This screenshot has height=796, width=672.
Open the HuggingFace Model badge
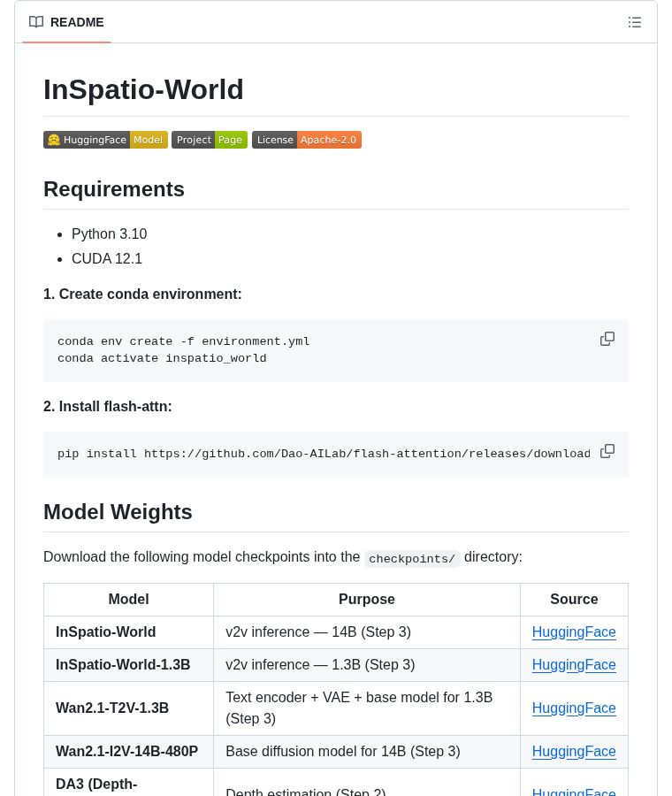105,140
